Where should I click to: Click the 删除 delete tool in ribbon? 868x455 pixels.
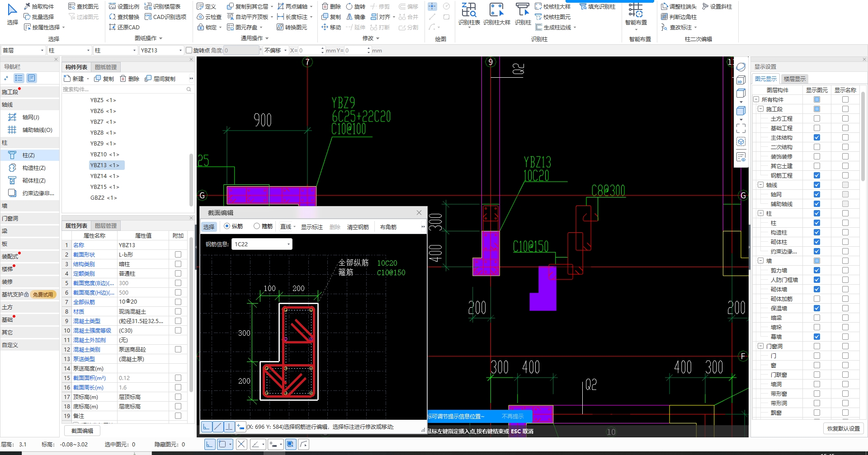[x=331, y=6]
